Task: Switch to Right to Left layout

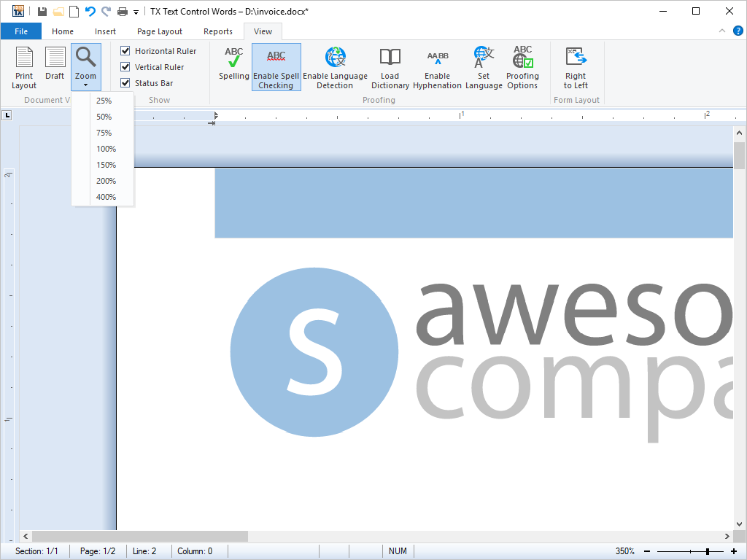Action: pyautogui.click(x=576, y=66)
